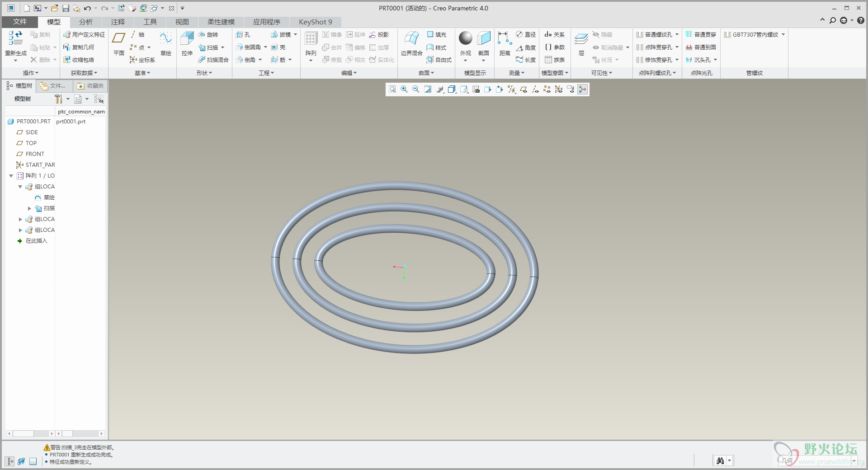Toggle plane display in graphics toolbar
868x470 pixels.
(524, 89)
